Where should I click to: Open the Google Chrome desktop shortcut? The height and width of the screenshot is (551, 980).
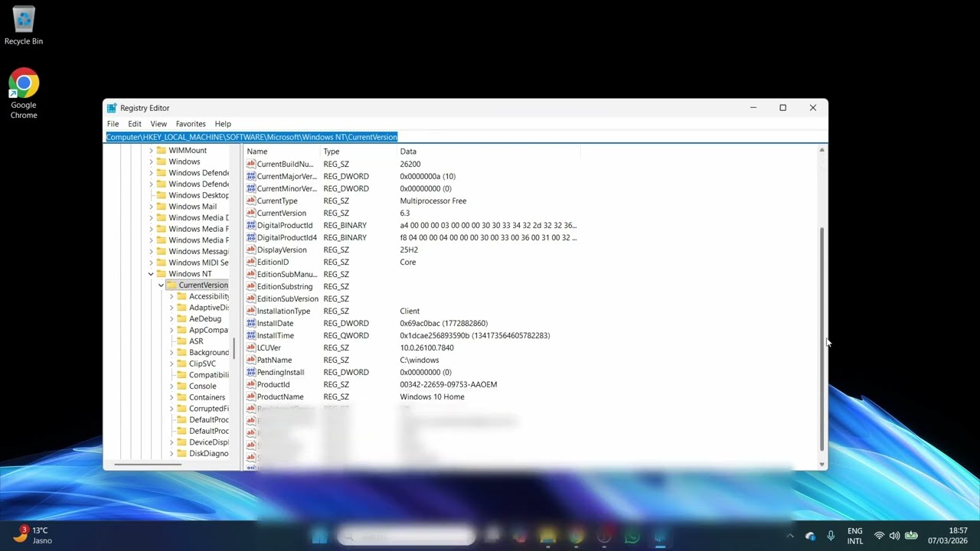click(24, 94)
